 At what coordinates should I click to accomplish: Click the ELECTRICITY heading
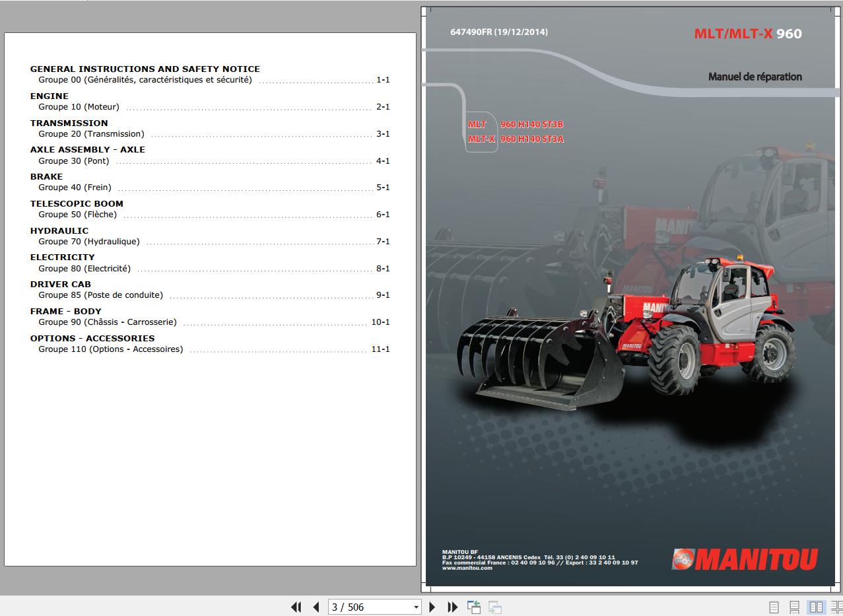(x=63, y=257)
